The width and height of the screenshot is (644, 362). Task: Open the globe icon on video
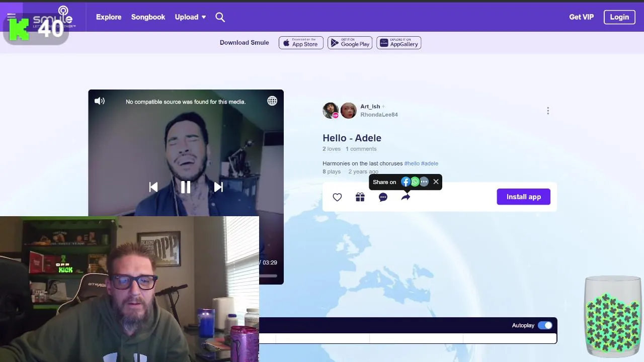(x=272, y=101)
